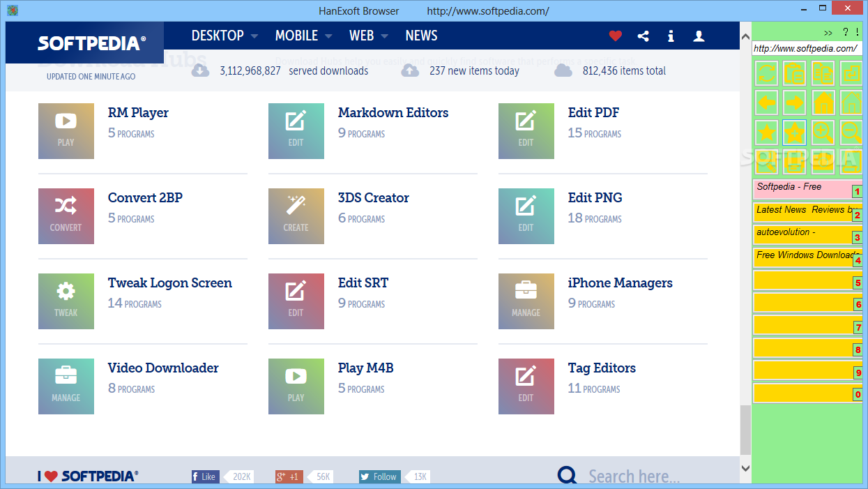Zoom out with the magnifier minus icon

pyautogui.click(x=851, y=132)
